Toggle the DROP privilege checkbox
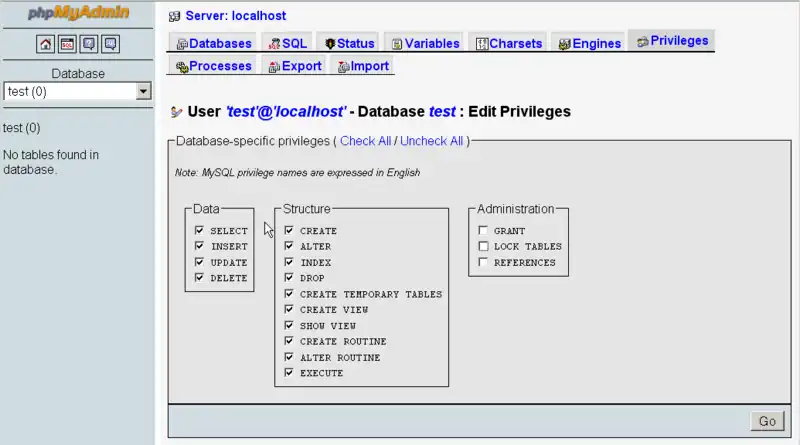Image resolution: width=800 pixels, height=445 pixels. tap(289, 278)
